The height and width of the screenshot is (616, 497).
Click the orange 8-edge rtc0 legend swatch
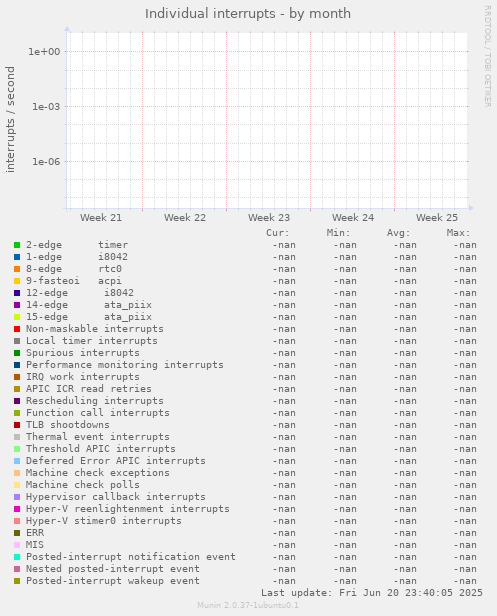click(x=17, y=269)
